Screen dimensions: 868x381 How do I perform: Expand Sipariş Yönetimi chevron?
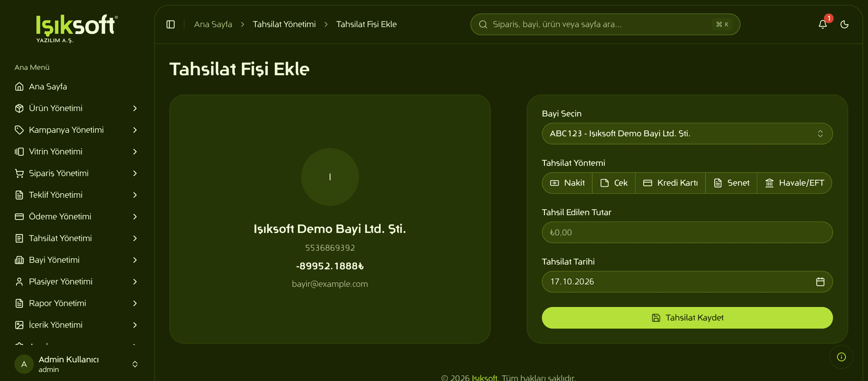point(135,173)
